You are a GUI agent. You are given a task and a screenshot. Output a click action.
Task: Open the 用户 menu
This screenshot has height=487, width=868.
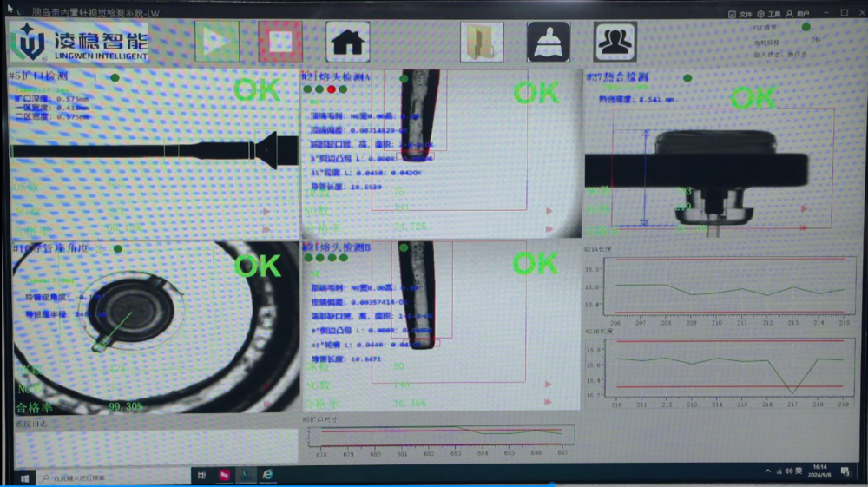point(798,14)
